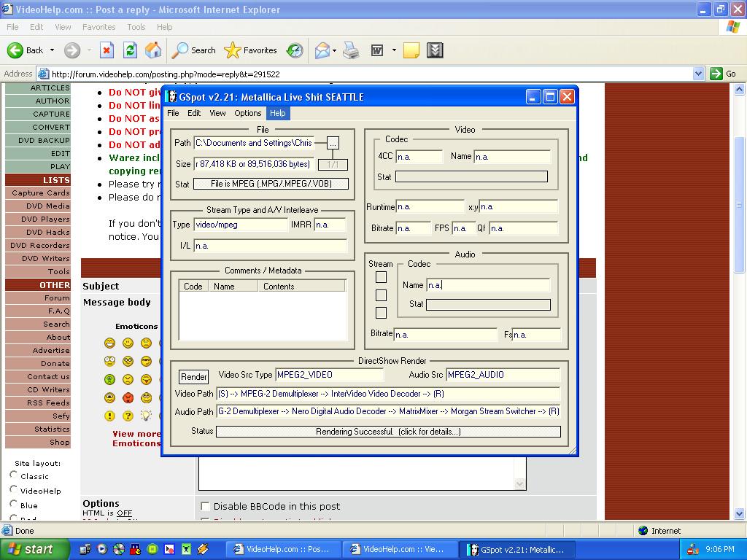This screenshot has width=747, height=560.
Task: Launch Windows Media Player from Quick Launch
Action: tap(102, 549)
